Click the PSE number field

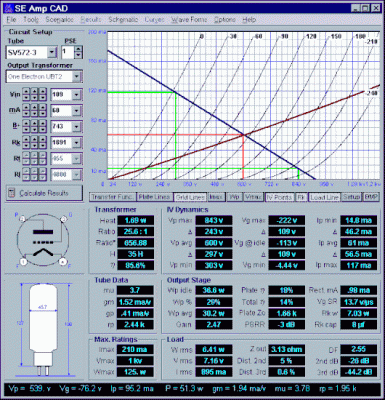[x=68, y=52]
